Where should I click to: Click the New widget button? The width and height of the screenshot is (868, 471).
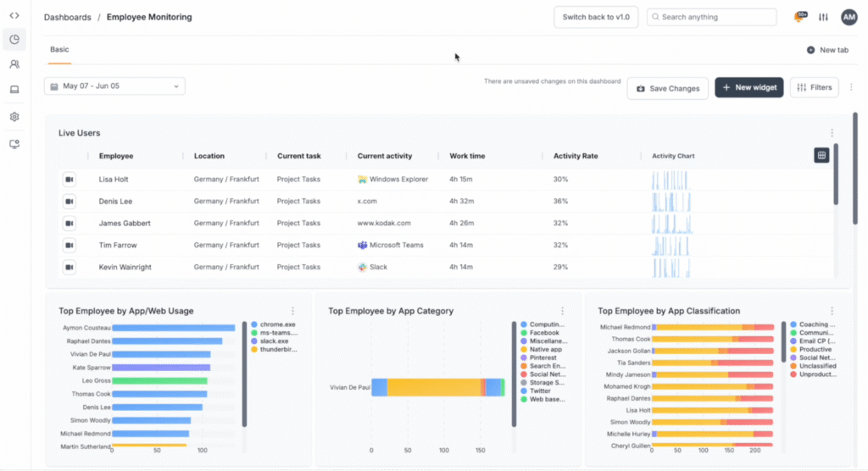click(x=748, y=87)
